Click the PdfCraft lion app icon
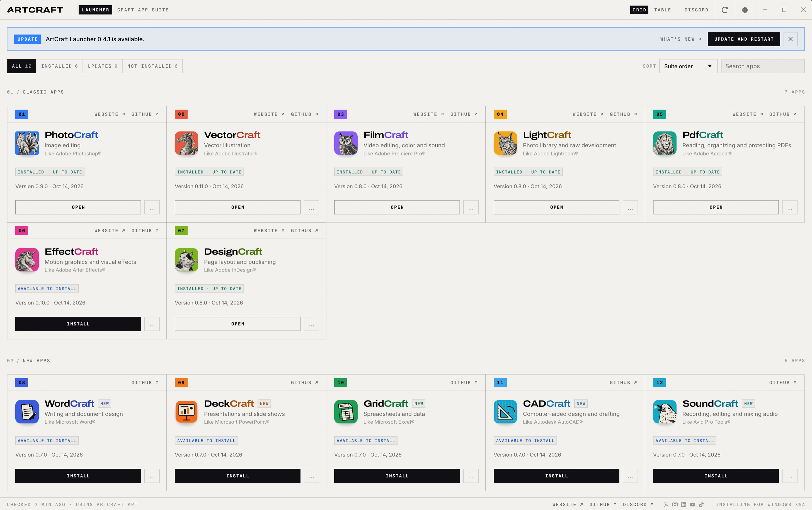812x510 pixels. (665, 143)
